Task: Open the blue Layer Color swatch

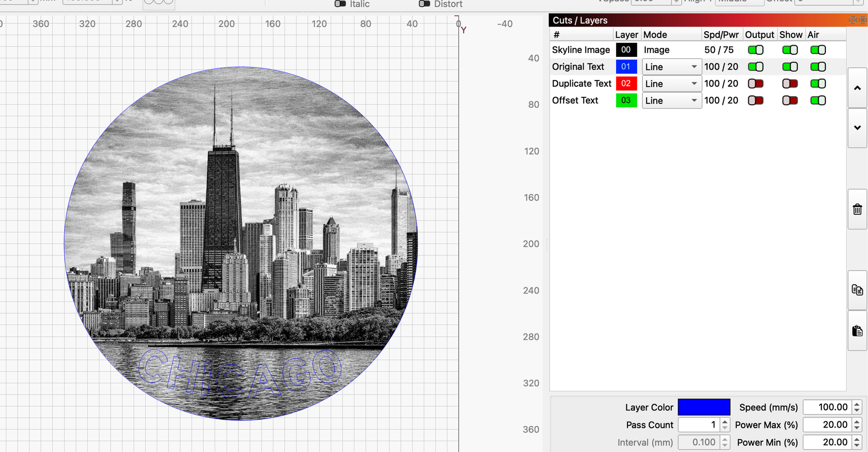Action: click(x=703, y=407)
